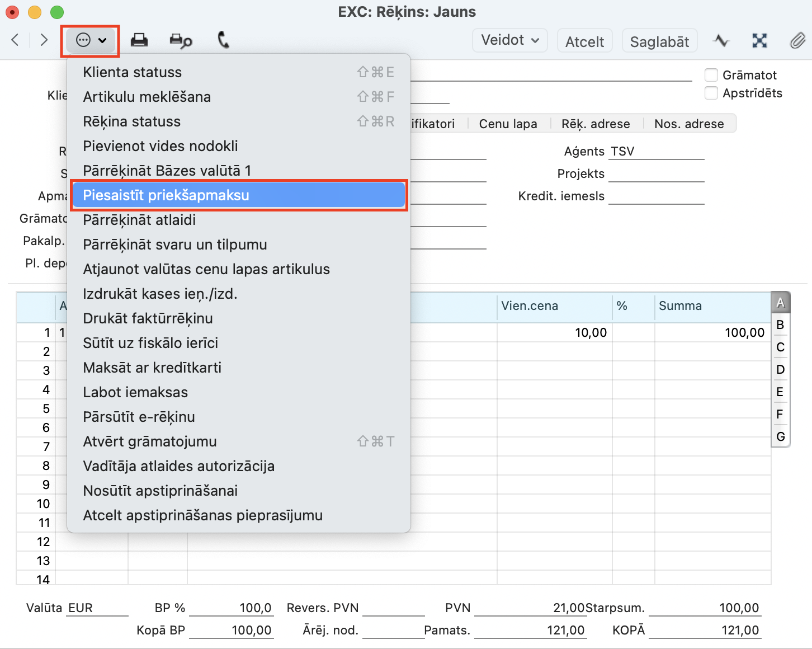
Task: Click the expand arrows fullscreen icon
Action: pyautogui.click(x=759, y=40)
